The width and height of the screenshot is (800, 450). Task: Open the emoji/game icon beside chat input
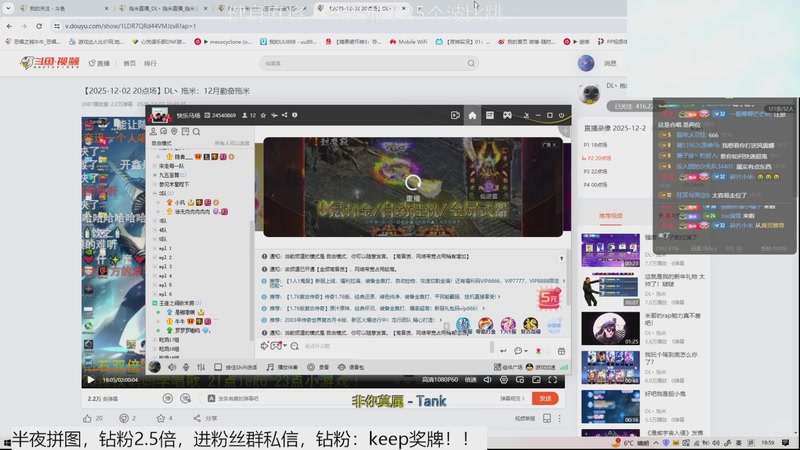pyautogui.click(x=276, y=346)
